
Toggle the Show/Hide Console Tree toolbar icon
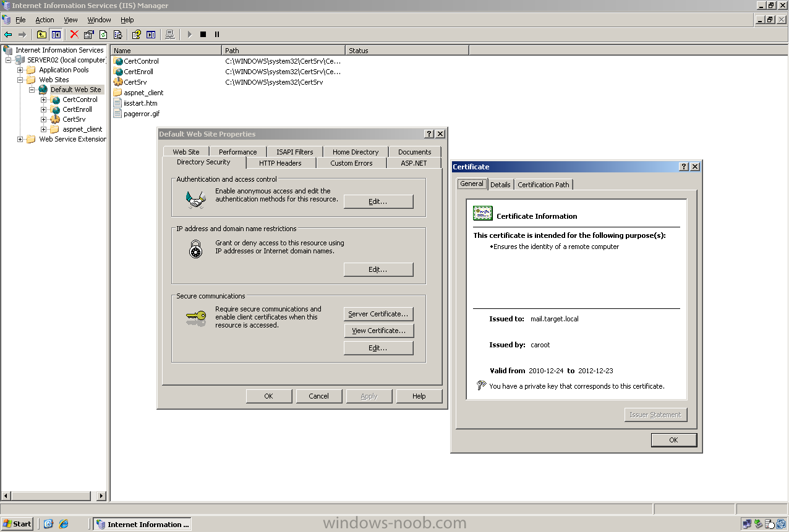[x=56, y=35]
